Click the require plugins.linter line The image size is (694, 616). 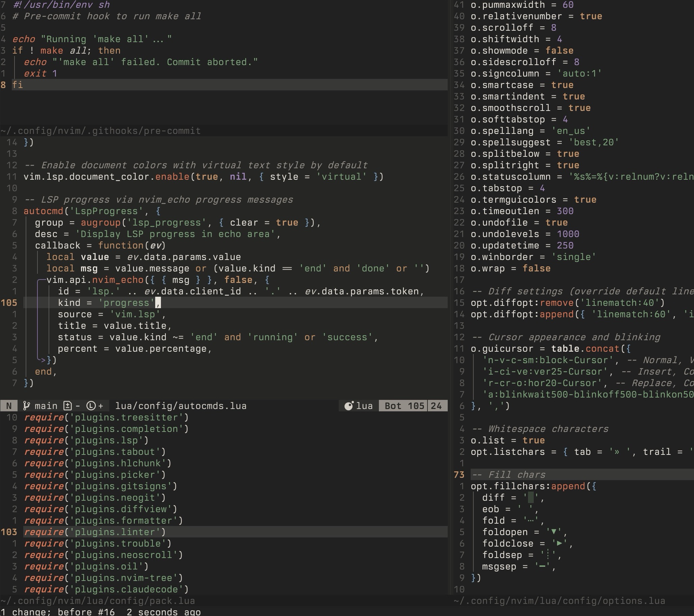[x=95, y=532]
